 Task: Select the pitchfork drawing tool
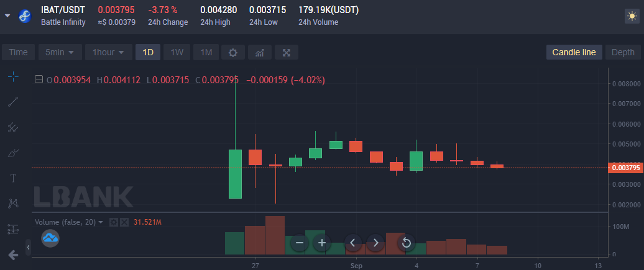tap(13, 128)
